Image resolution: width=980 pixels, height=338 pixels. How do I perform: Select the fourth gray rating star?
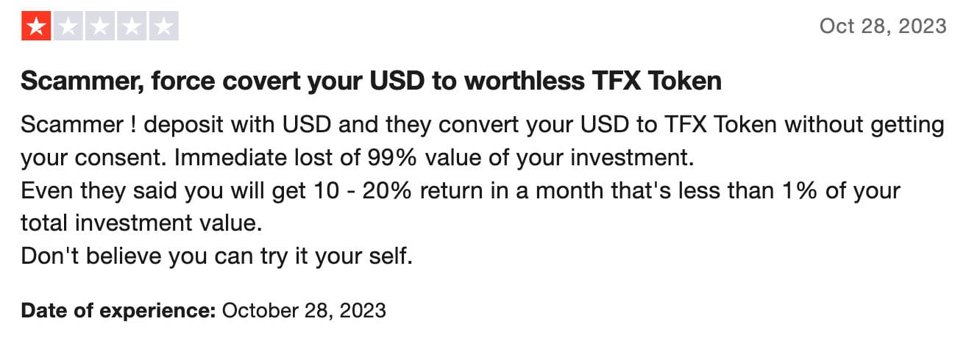pyautogui.click(x=132, y=26)
